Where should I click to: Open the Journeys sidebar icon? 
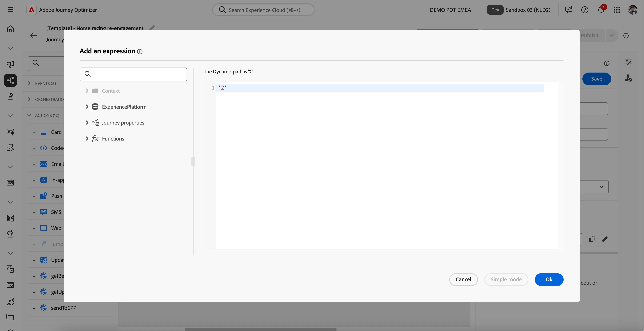coord(10,80)
